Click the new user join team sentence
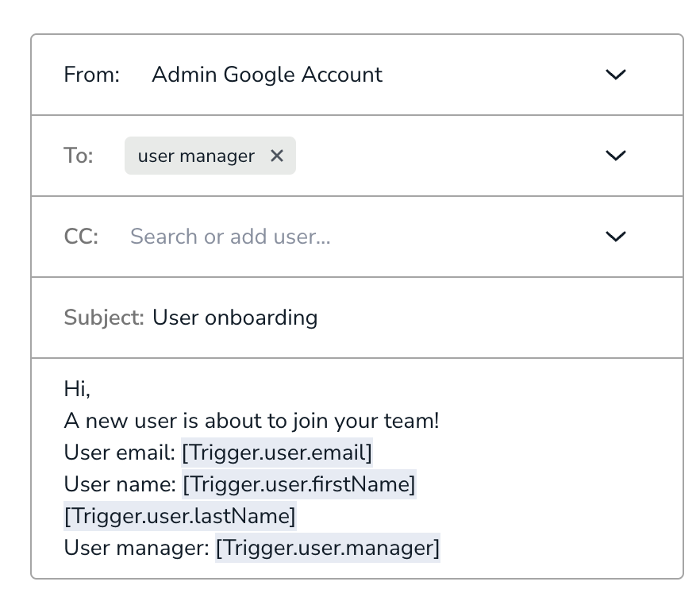The image size is (700, 597). (x=252, y=421)
